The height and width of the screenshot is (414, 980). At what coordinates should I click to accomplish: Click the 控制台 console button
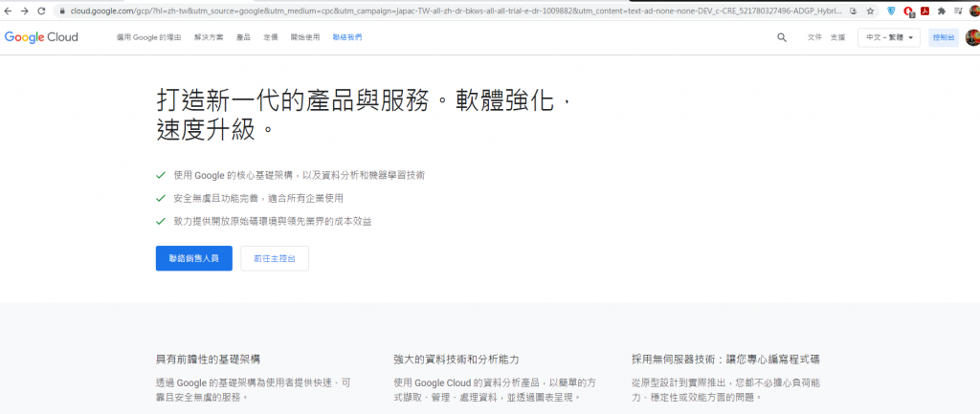tap(944, 37)
